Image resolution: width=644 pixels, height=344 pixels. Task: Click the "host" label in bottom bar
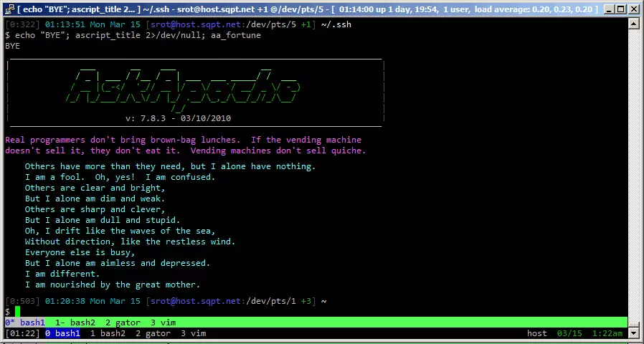pos(536,333)
